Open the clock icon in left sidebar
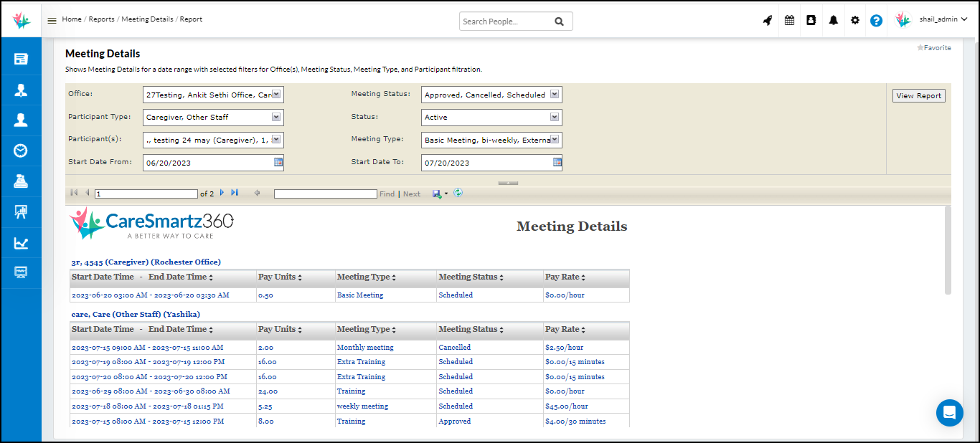Viewport: 980px width, 443px height. (21, 151)
